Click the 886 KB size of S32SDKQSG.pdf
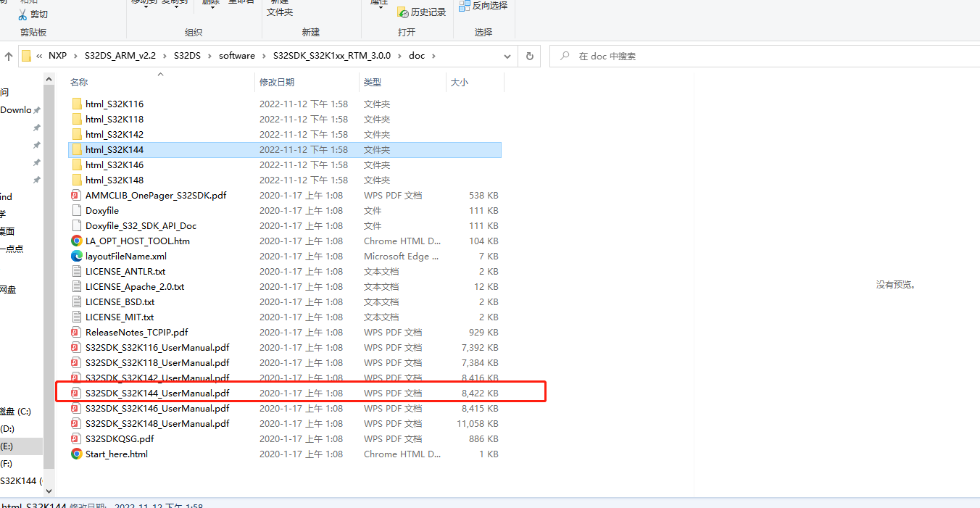Image resolution: width=980 pixels, height=508 pixels. pos(484,438)
